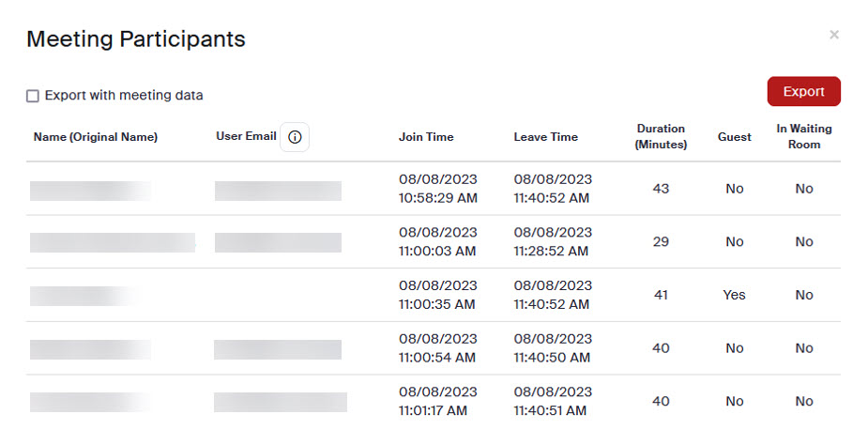This screenshot has height=445, width=868.
Task: Select the join time 11:00:54 AM cell
Action: pos(438,348)
